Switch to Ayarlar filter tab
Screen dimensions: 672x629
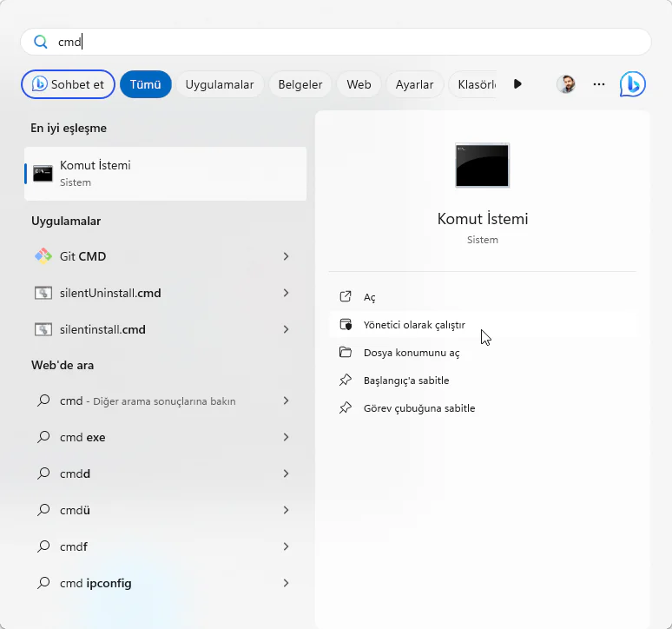pyautogui.click(x=414, y=84)
